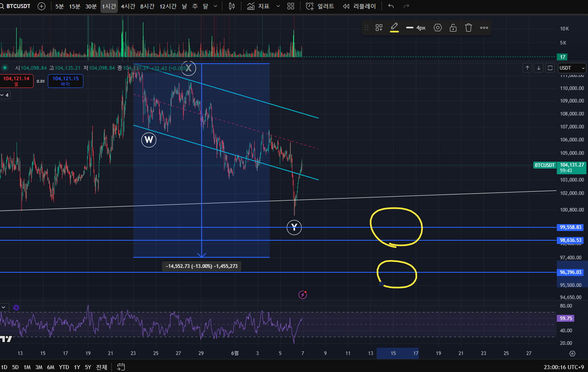588x372 pixels.
Task: Open drawing templates icon in floating toolbar
Action: pos(379,28)
